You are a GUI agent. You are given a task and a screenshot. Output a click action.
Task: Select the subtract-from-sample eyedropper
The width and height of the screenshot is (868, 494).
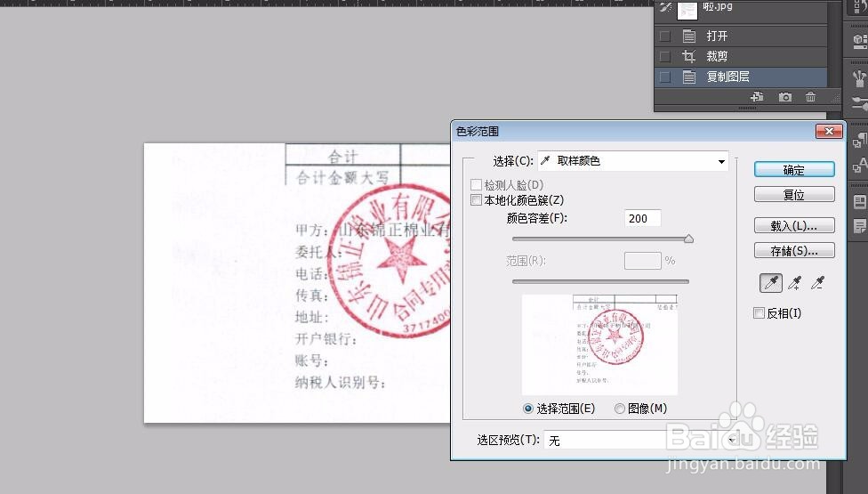click(817, 283)
